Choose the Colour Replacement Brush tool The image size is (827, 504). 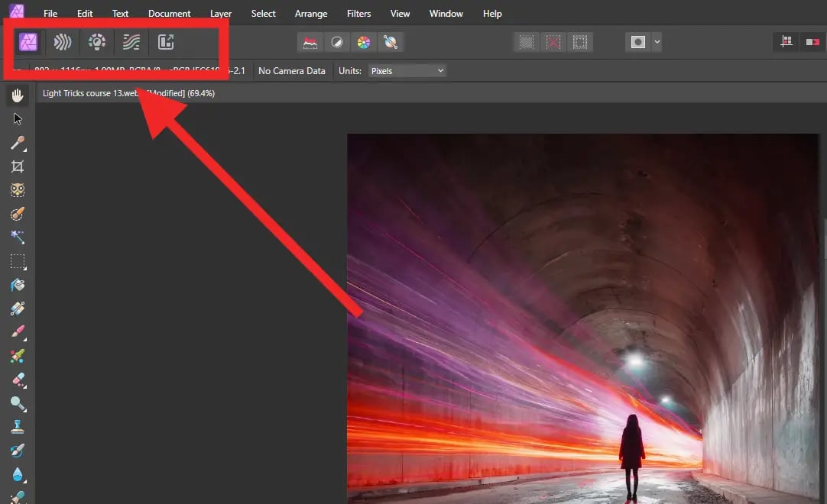[18, 356]
